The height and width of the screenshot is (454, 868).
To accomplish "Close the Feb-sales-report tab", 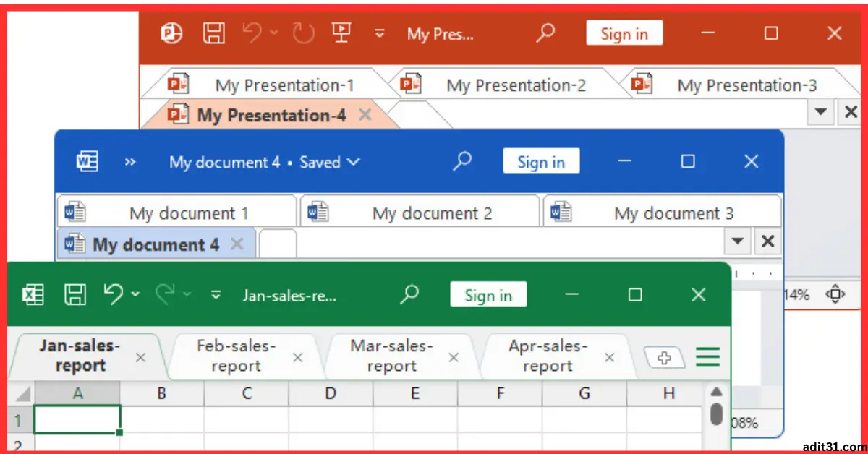I will tap(297, 357).
